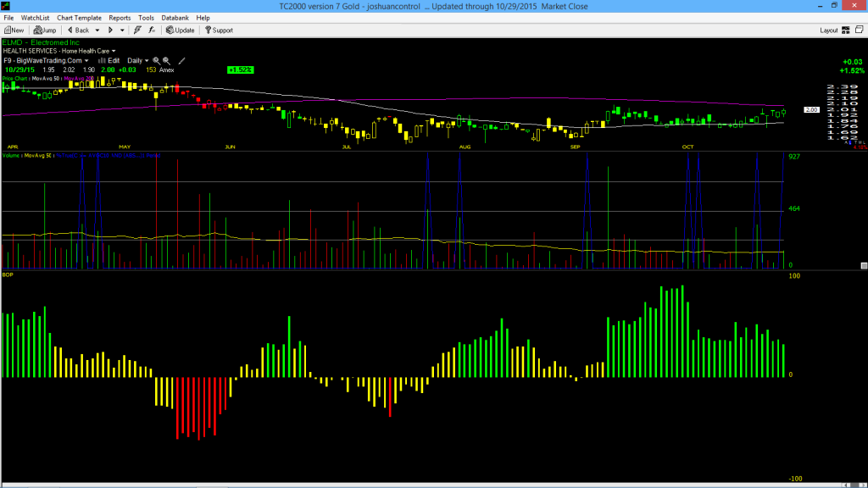
Task: Click the cascade windows icon beside Layout
Action: pyautogui.click(x=860, y=30)
